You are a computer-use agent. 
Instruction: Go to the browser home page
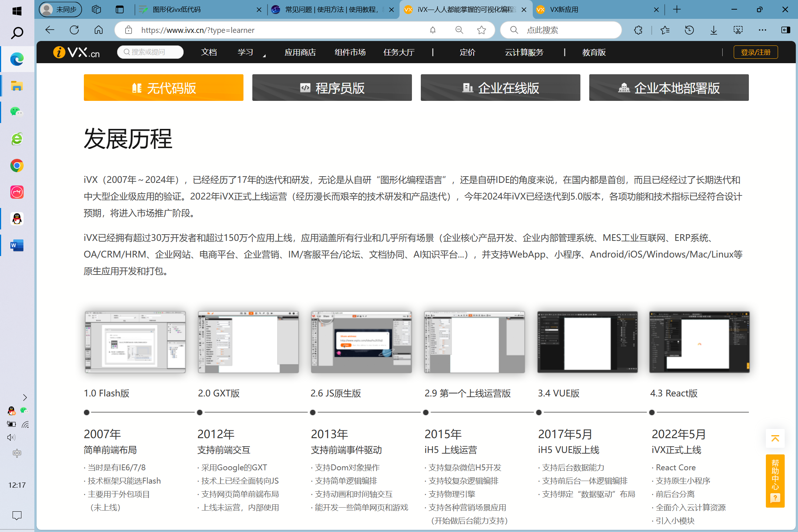(x=99, y=30)
